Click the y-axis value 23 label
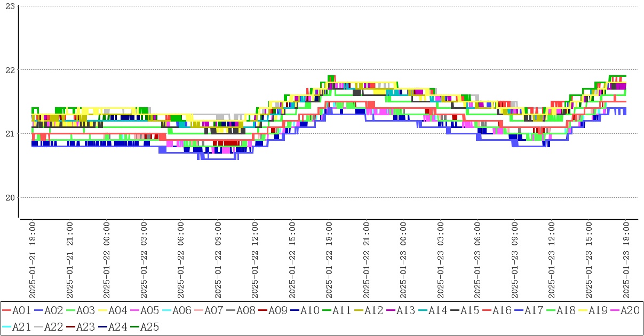Viewport: 644px width, 336px height. [x=9, y=6]
